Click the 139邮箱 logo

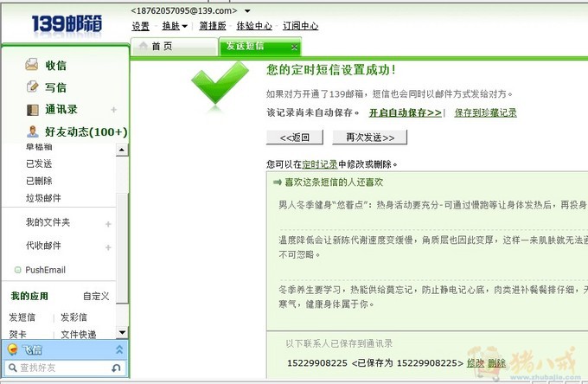(x=67, y=25)
